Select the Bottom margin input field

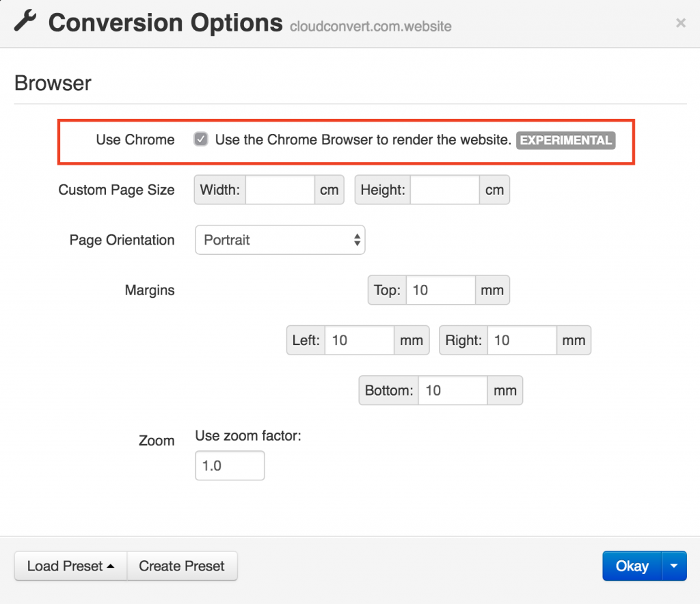point(453,390)
